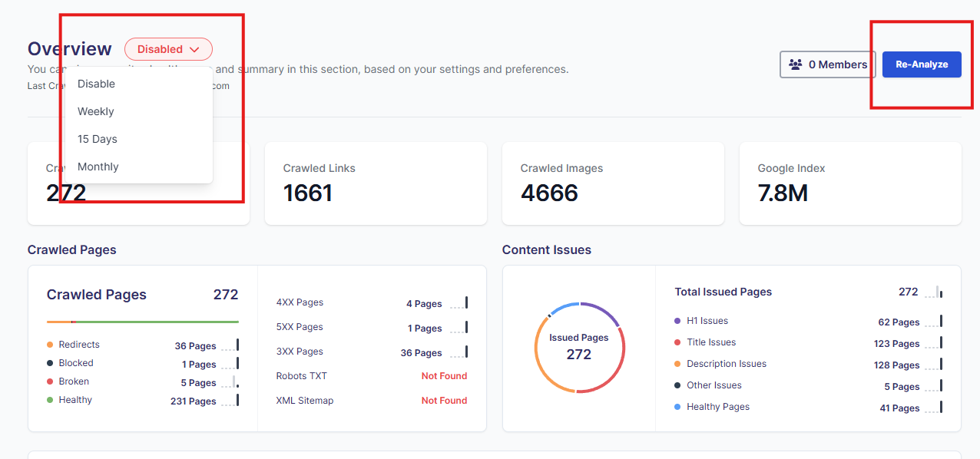Open the 0 Members button
The width and height of the screenshot is (980, 459).
point(828,64)
